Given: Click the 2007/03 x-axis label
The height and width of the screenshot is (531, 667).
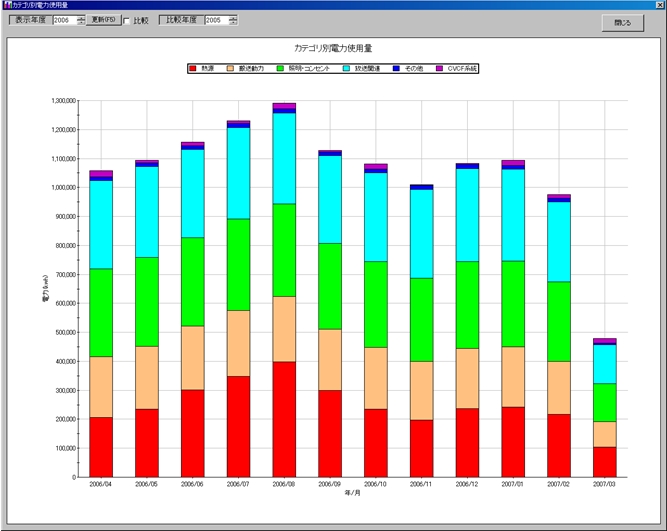Looking at the screenshot, I should (604, 484).
